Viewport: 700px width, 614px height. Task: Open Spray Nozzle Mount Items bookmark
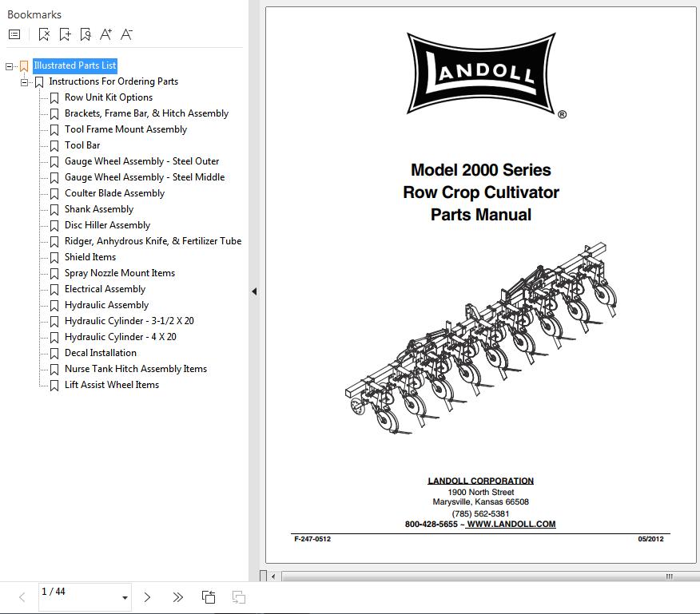[x=120, y=273]
